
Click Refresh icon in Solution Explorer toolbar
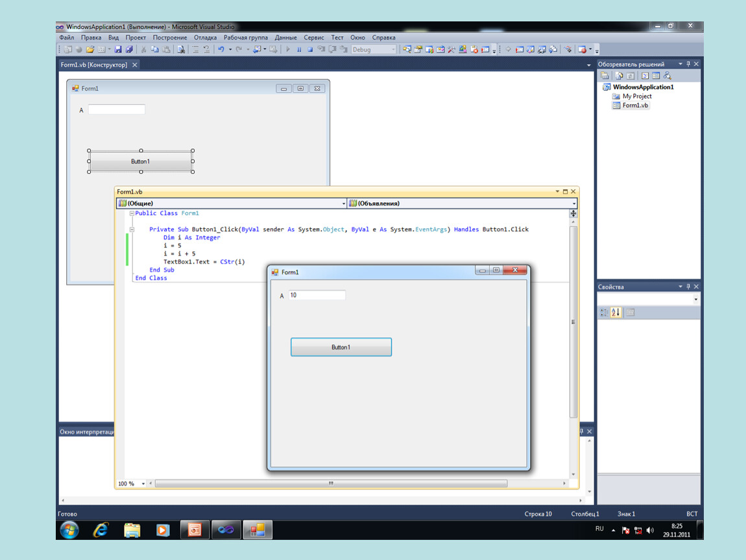click(631, 76)
